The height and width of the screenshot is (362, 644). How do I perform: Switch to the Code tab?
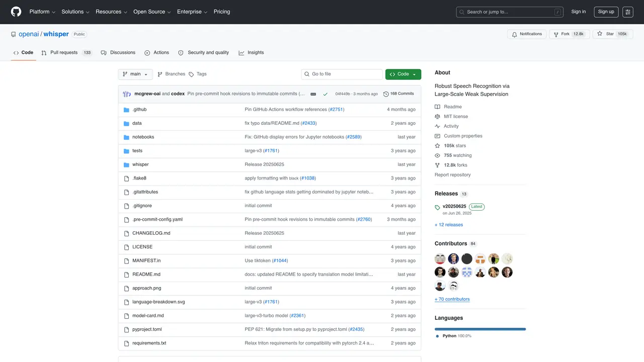(23, 53)
